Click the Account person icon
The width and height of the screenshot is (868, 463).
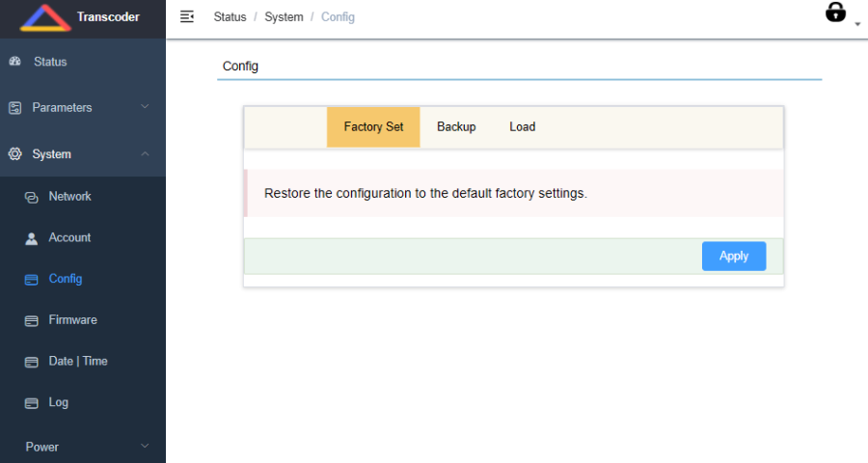[x=31, y=238]
